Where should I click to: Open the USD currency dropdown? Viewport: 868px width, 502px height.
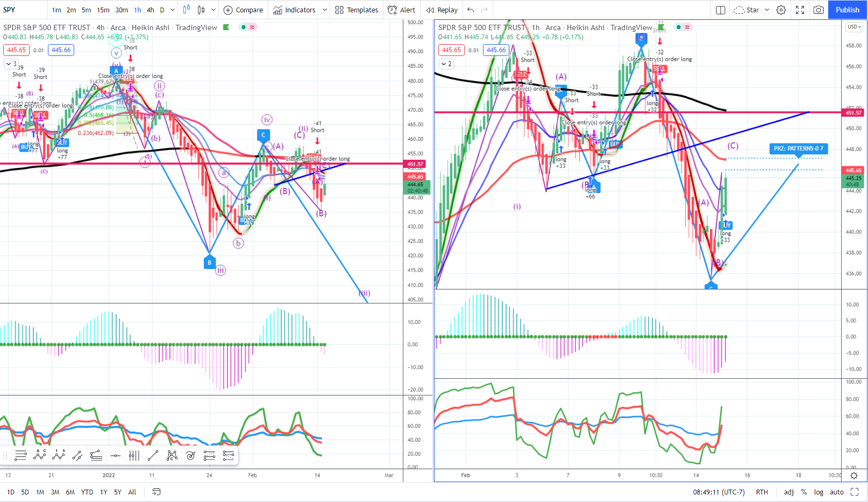pyautogui.click(x=854, y=27)
